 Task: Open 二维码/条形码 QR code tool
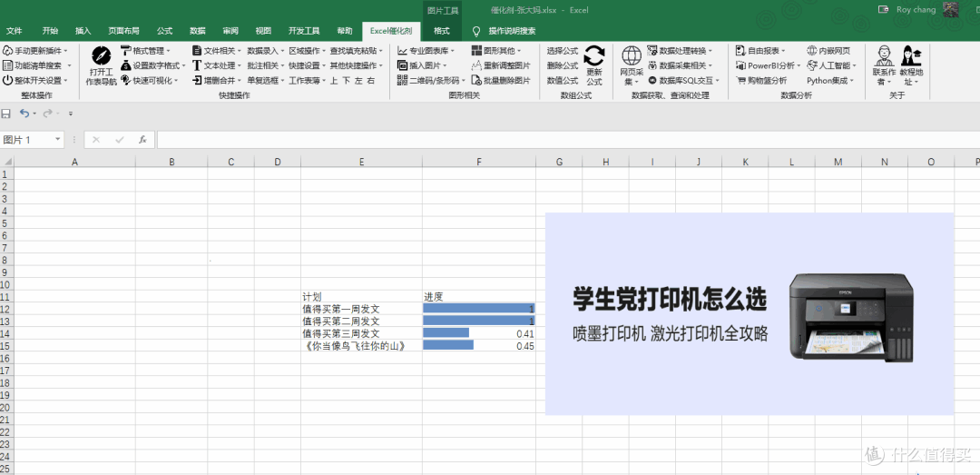[x=431, y=80]
